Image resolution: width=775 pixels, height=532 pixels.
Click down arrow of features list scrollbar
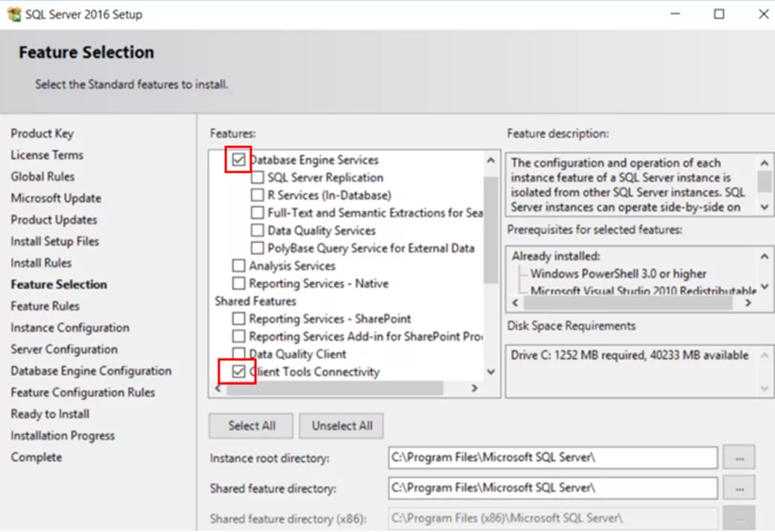(x=491, y=372)
